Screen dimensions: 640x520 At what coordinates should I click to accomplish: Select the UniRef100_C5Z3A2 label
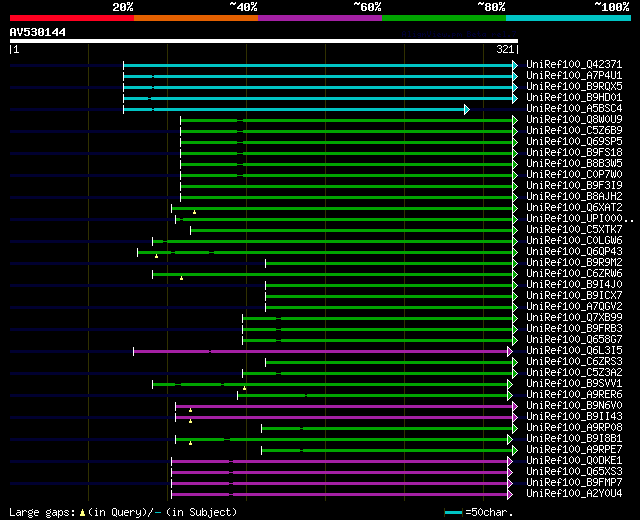pos(574,373)
